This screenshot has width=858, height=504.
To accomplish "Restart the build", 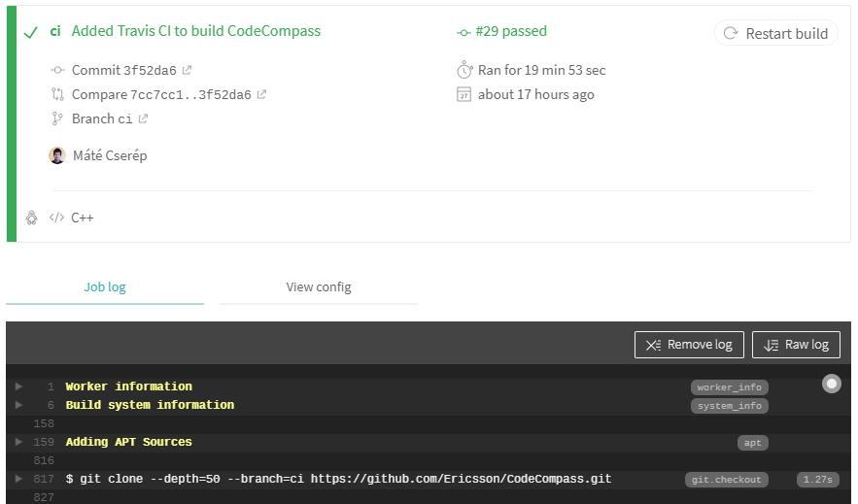I will [x=776, y=33].
